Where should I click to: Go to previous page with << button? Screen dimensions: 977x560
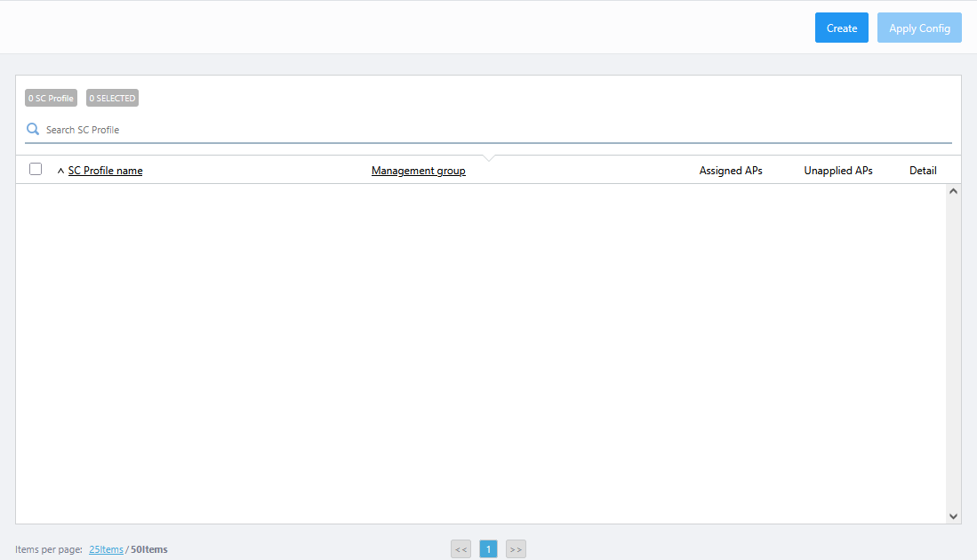pos(460,549)
